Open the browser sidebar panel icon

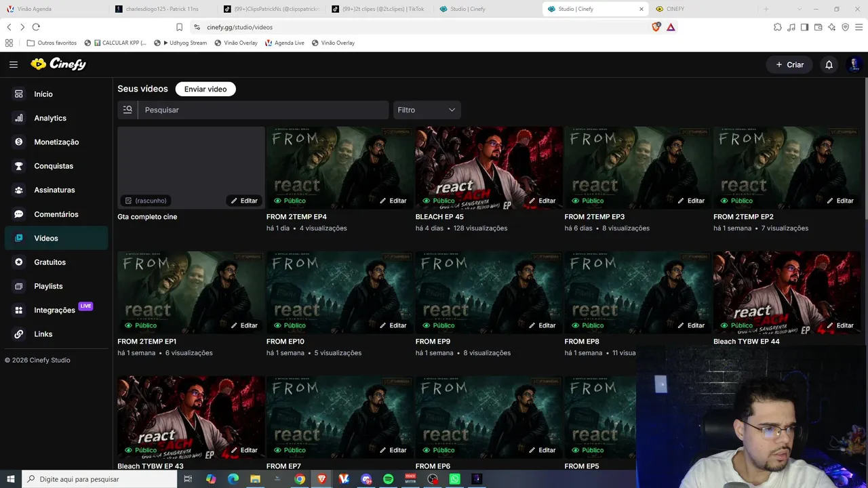[x=804, y=27]
